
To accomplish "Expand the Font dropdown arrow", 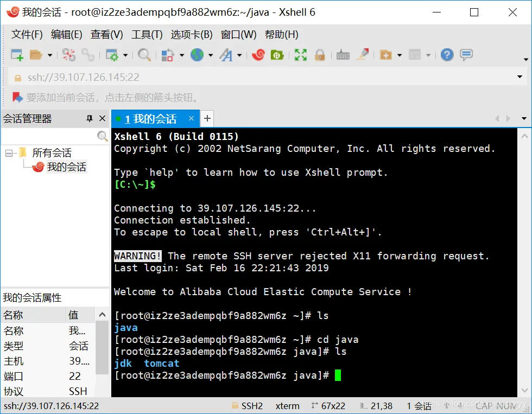I will (x=239, y=55).
